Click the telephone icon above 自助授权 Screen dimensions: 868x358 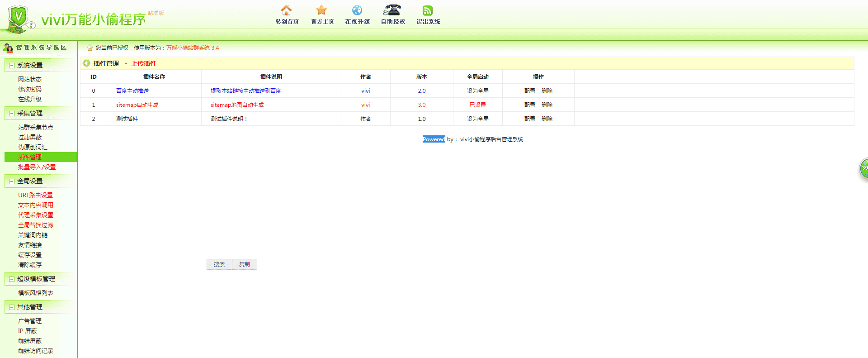(392, 10)
